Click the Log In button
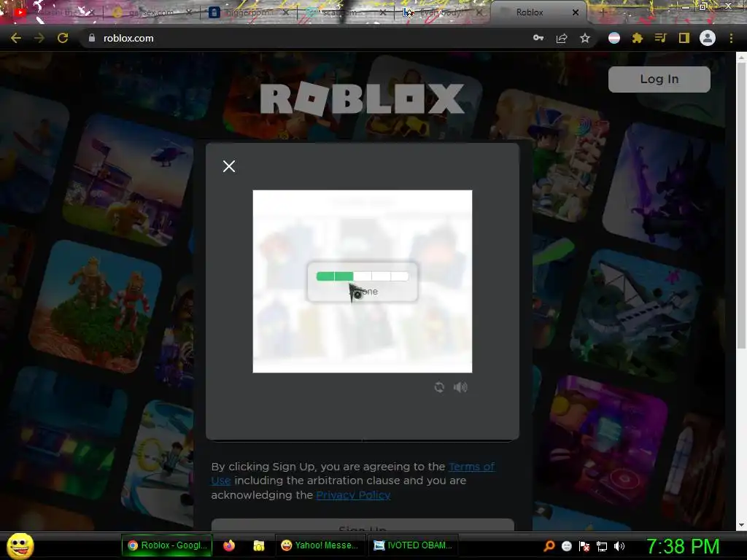Screen dimensions: 747x560 point(659,79)
